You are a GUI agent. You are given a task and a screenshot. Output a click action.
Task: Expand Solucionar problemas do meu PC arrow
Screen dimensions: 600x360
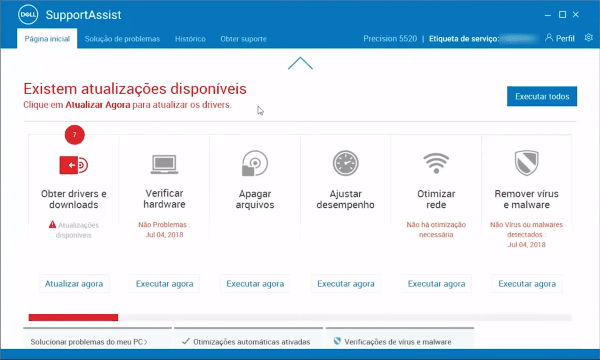pyautogui.click(x=145, y=342)
